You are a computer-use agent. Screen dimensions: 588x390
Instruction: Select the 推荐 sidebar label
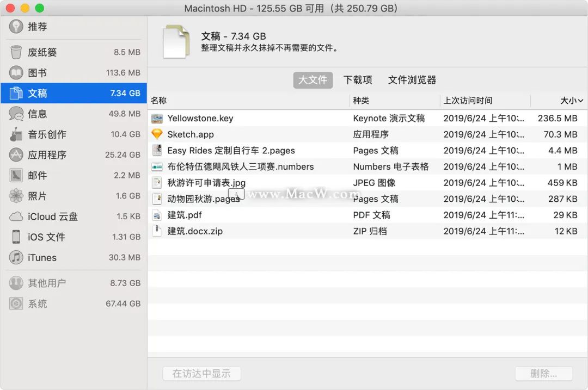coord(38,27)
